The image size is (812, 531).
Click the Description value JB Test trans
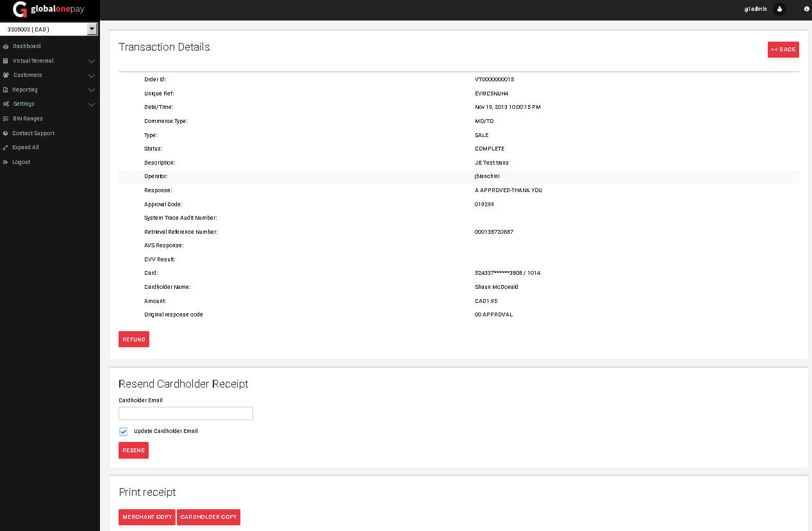pyautogui.click(x=492, y=163)
